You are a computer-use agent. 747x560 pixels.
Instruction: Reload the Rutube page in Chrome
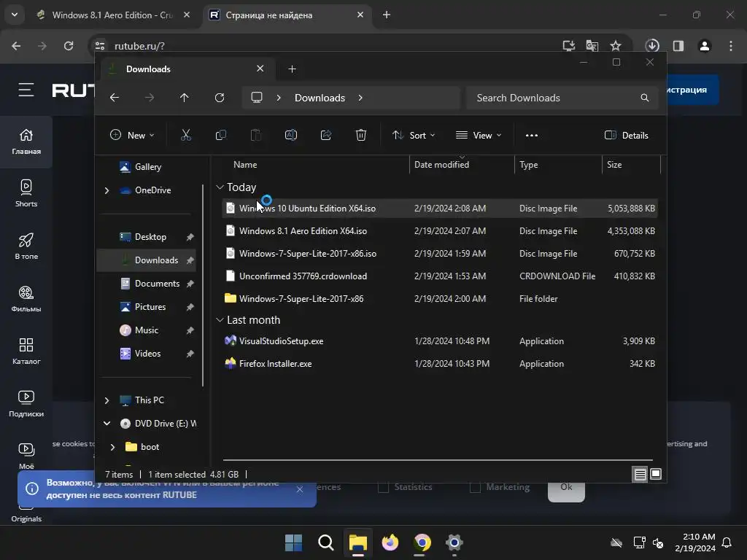[x=69, y=46]
